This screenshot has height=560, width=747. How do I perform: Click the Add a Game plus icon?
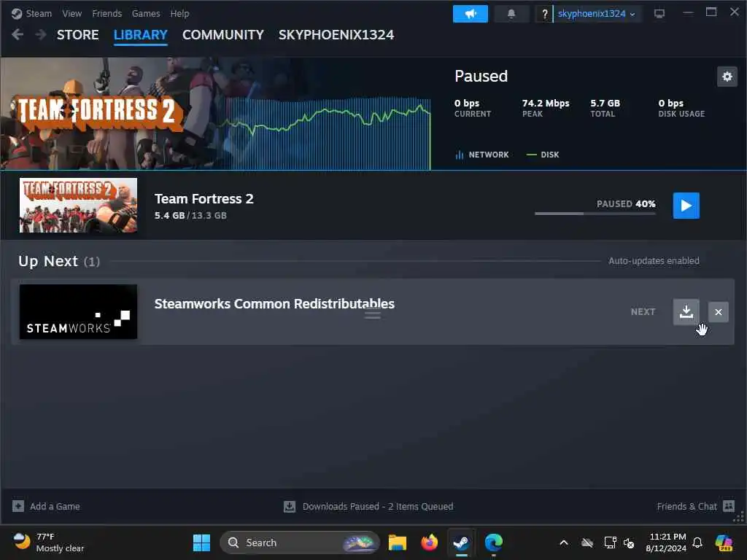click(18, 506)
